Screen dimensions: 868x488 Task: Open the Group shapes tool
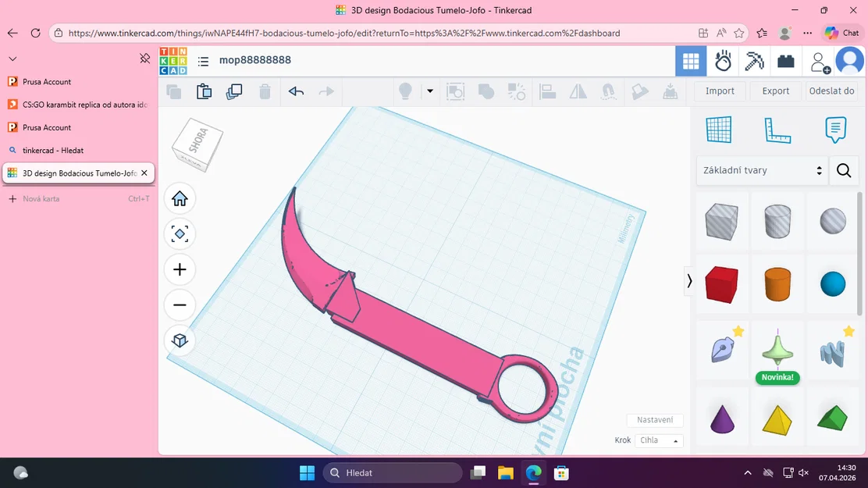coord(486,91)
